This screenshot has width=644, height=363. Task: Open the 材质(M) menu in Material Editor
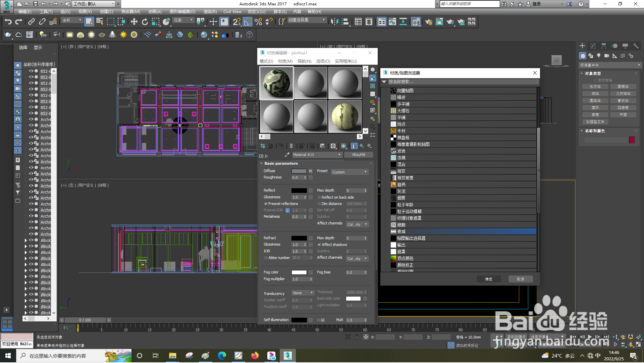(285, 61)
